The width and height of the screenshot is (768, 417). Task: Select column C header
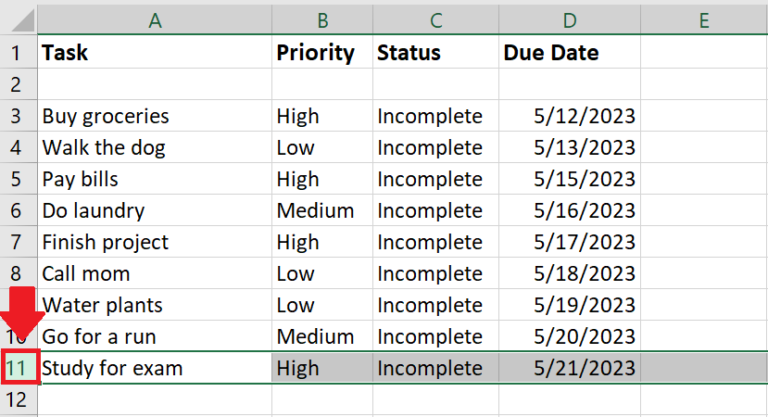[x=433, y=20]
